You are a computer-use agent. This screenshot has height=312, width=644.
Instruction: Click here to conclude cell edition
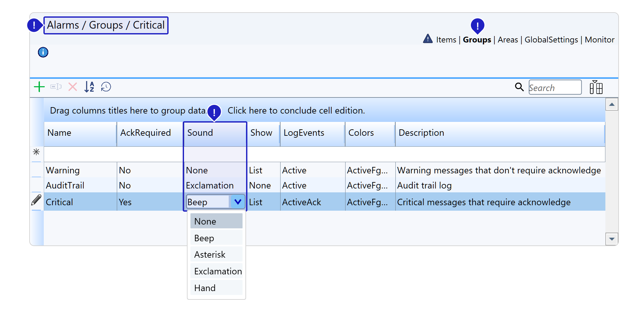pos(296,111)
